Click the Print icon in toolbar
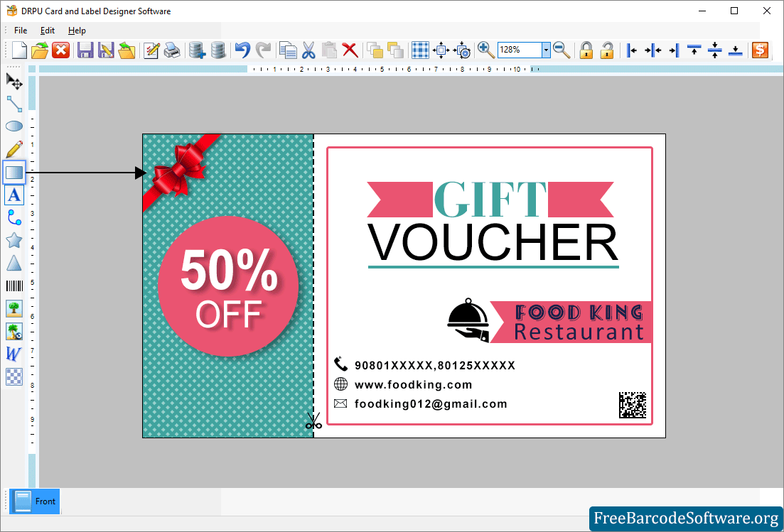Image resolution: width=784 pixels, height=532 pixels. (172, 50)
